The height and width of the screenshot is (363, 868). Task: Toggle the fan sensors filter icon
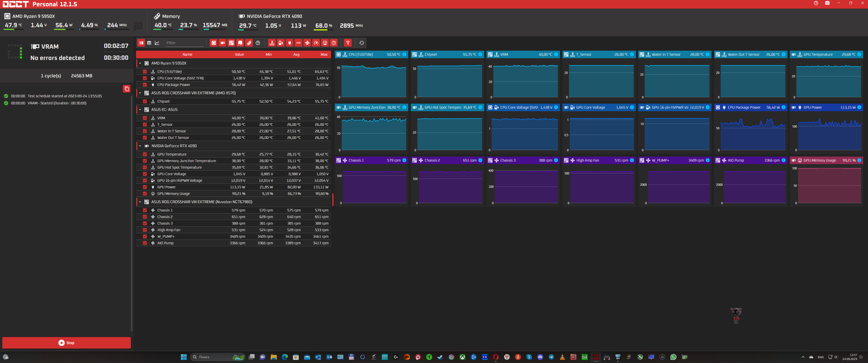[307, 43]
